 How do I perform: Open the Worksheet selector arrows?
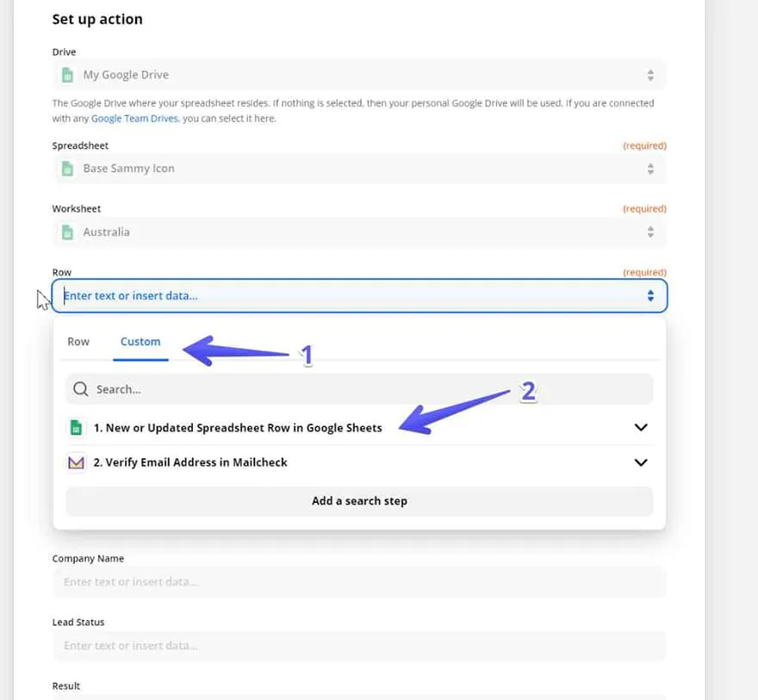coord(650,232)
